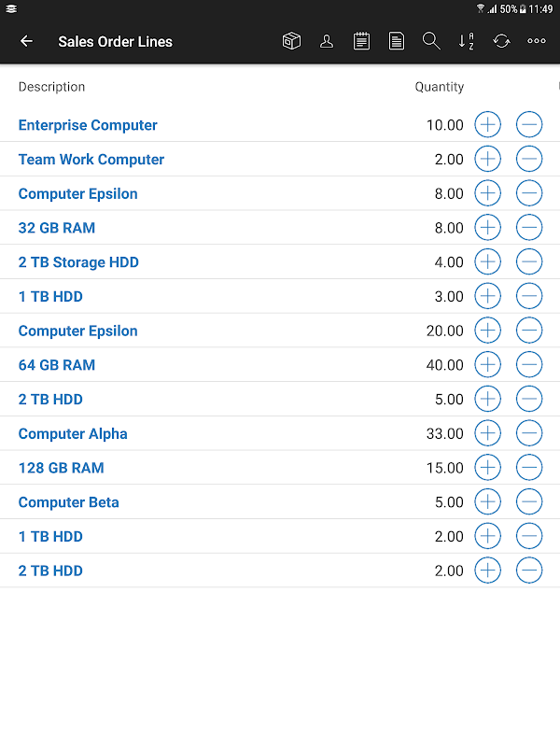Increase quantity for 32 GB RAM
Image resolution: width=560 pixels, height=747 pixels.
tap(487, 227)
